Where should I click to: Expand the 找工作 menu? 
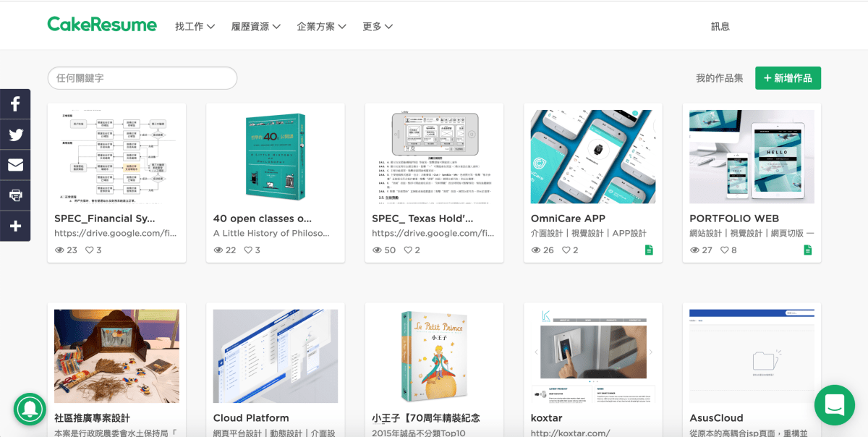click(195, 27)
